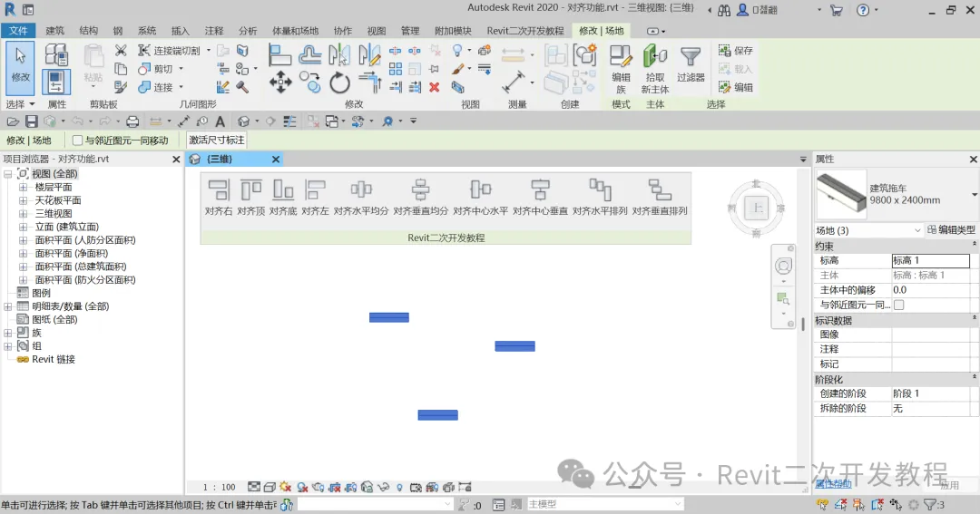Click the Match Type Properties icon
The image size is (980, 514).
click(x=121, y=87)
